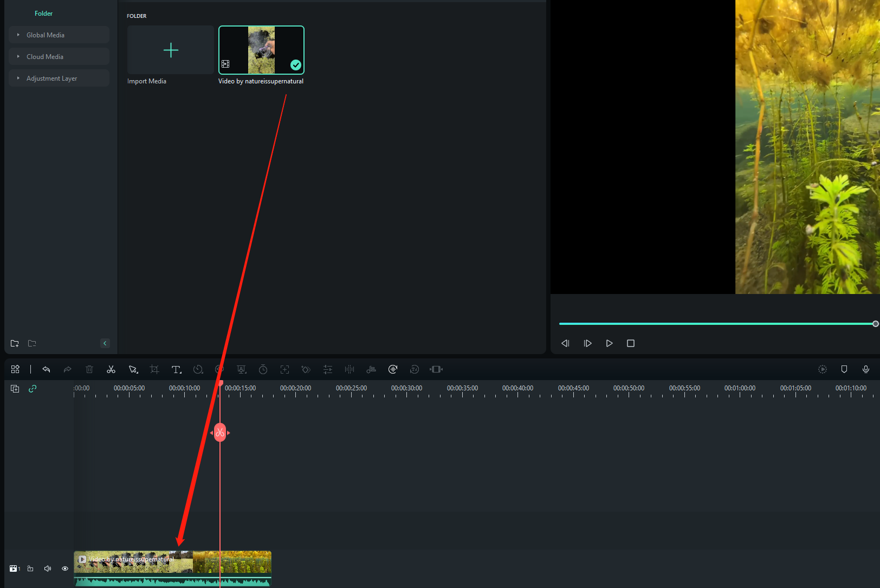Click the marker shield icon

pos(844,369)
